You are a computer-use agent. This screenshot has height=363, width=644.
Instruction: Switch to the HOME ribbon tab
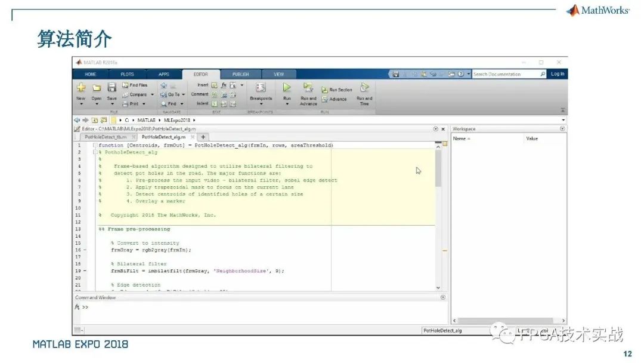click(91, 75)
